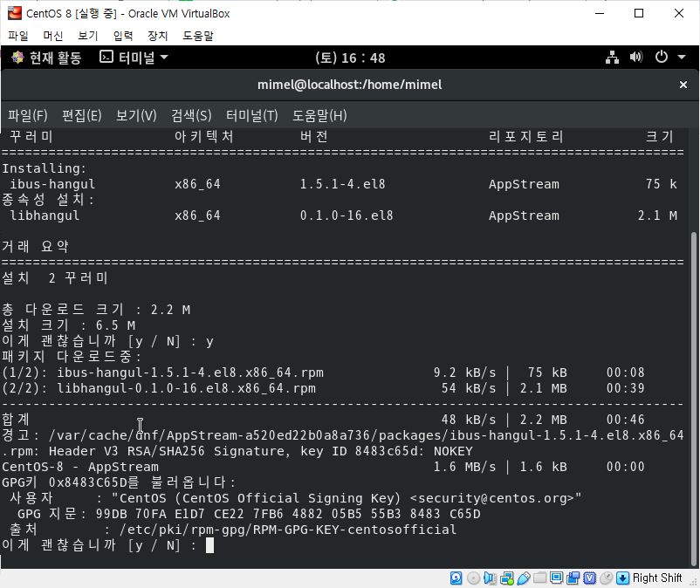Open terminal 보기(V) menu
This screenshot has height=588, width=700.
pyautogui.click(x=136, y=115)
